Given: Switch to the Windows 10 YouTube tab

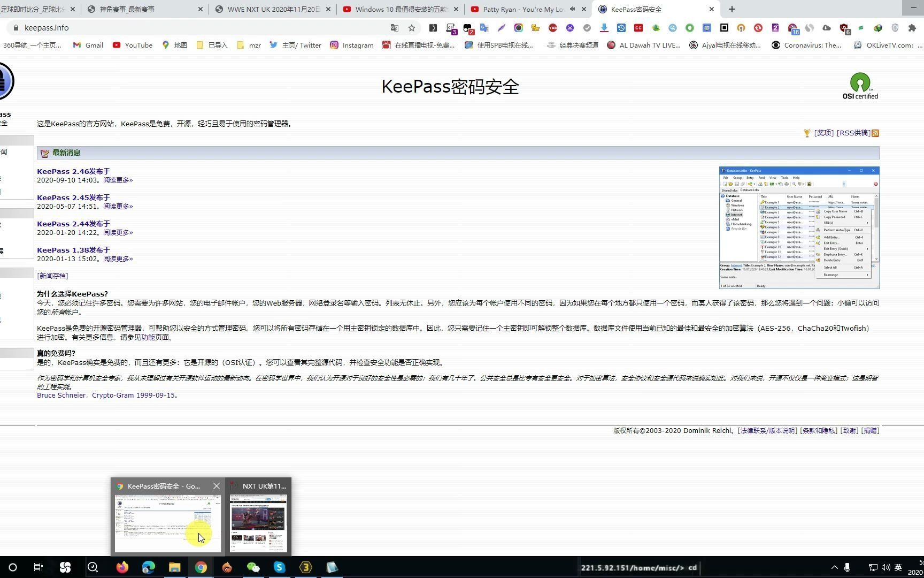Looking at the screenshot, I should pos(401,9).
